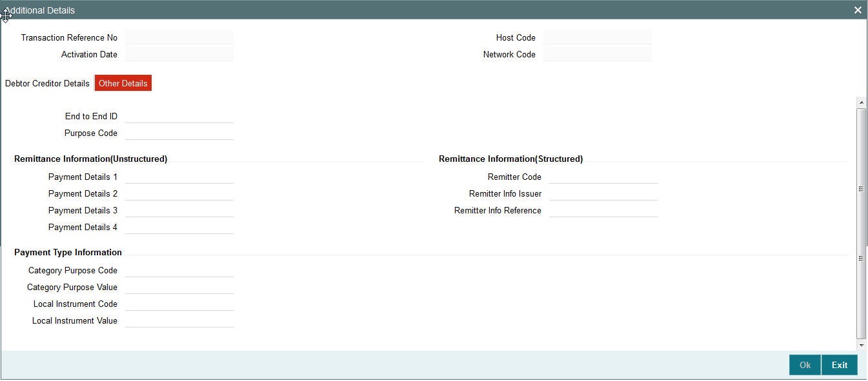Focus the Category Purpose Code field
Viewport: 868px width, 381px height.
(x=179, y=270)
